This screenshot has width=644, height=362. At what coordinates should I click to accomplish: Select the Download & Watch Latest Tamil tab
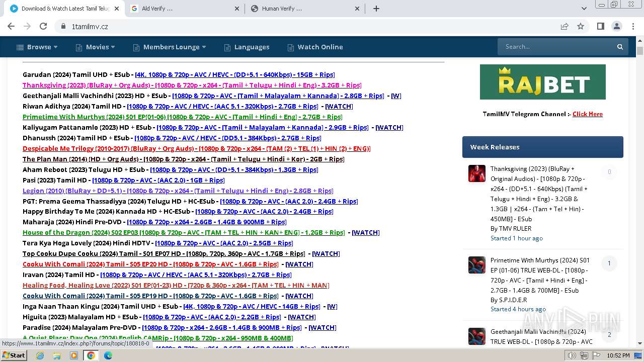(x=64, y=9)
